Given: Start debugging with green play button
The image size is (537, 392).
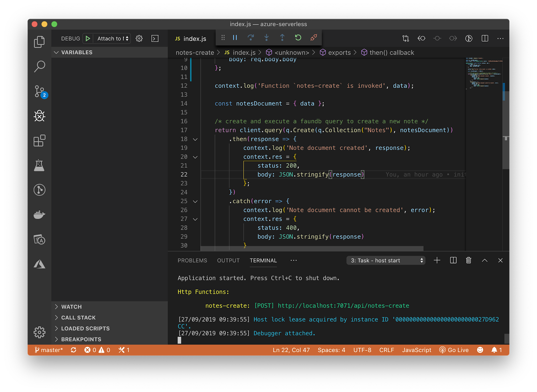Looking at the screenshot, I should [88, 39].
